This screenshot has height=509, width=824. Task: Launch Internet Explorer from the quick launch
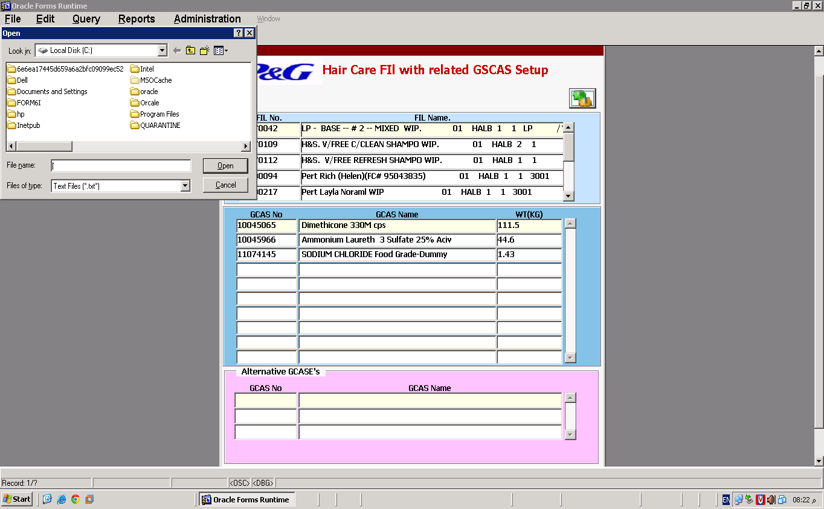click(61, 500)
